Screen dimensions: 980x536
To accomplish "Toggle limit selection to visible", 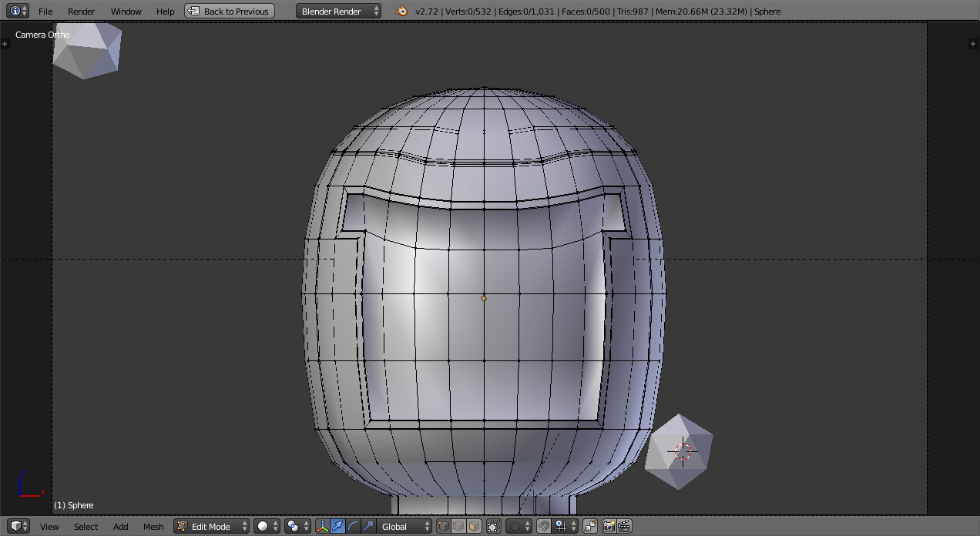I will (x=493, y=526).
